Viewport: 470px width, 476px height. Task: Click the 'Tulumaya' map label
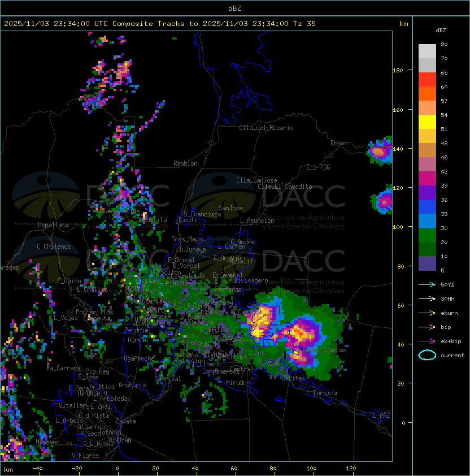193,249
